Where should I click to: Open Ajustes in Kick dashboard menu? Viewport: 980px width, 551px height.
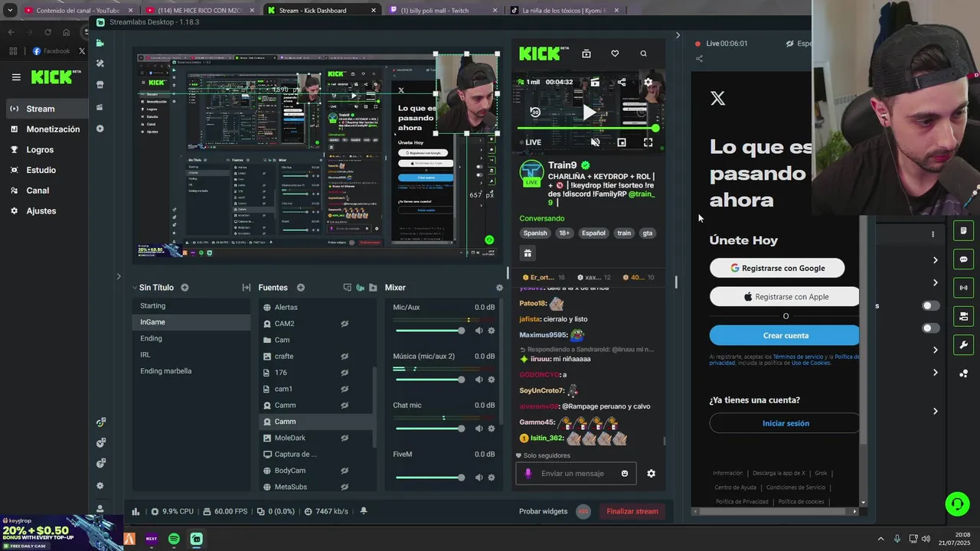(x=41, y=211)
